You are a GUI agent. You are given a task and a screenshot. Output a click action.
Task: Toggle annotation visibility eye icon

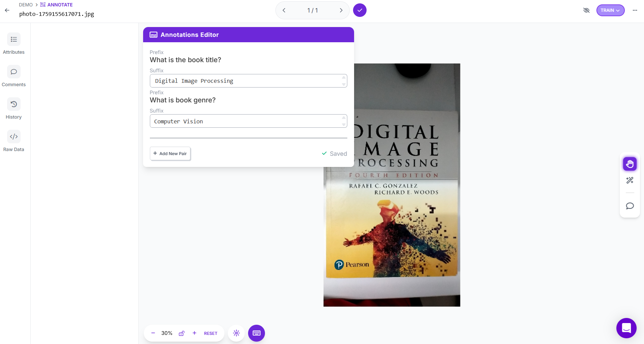(x=586, y=10)
